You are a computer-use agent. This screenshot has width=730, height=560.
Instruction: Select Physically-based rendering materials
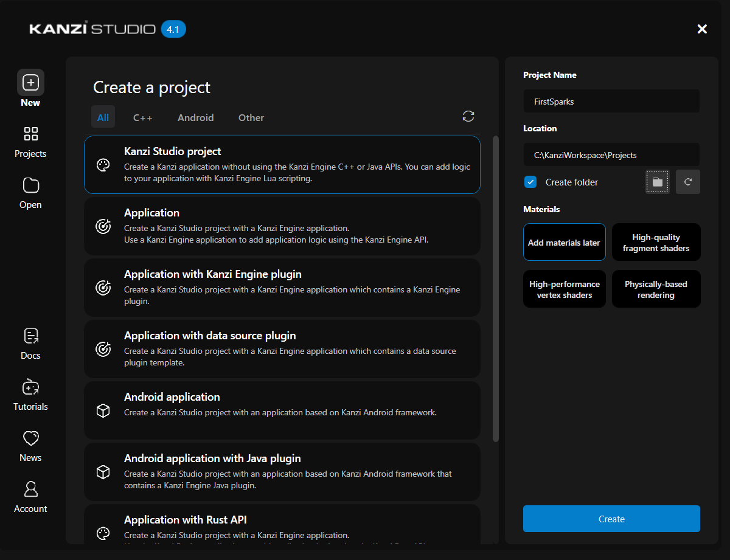coord(656,289)
